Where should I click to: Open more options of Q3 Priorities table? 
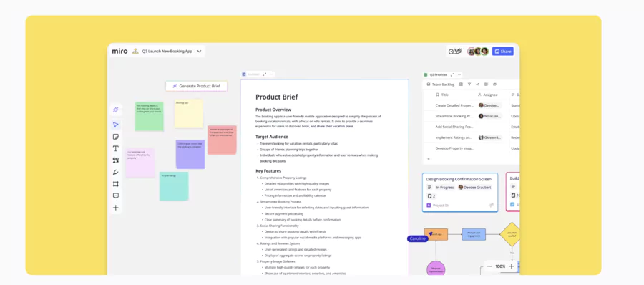(x=459, y=75)
